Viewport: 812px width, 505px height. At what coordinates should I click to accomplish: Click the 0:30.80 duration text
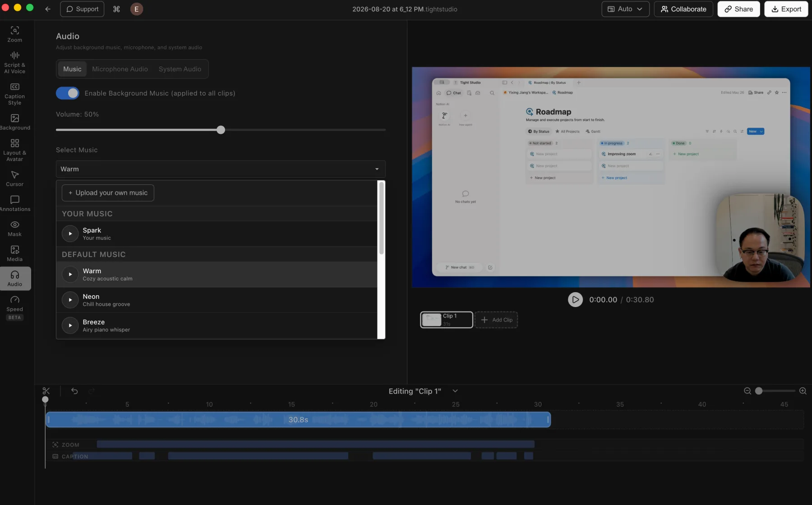(x=640, y=300)
